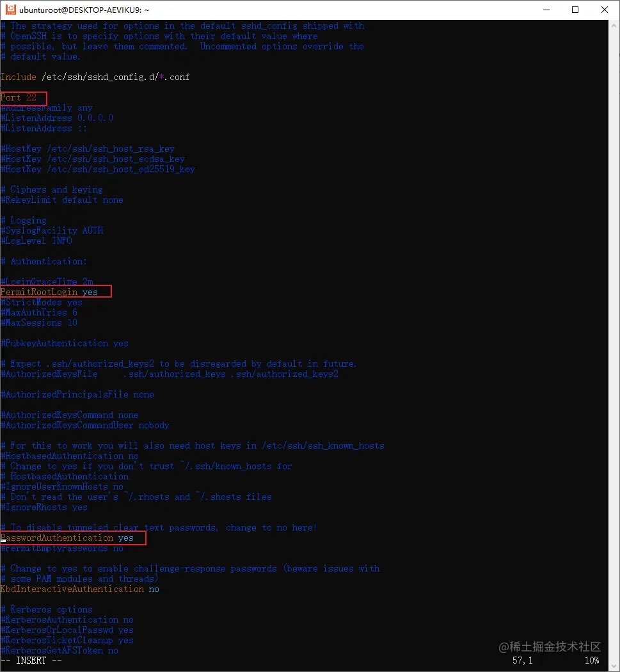Click the scrollbar down arrow
Image resolution: width=620 pixels, height=672 pixels.
[614, 666]
